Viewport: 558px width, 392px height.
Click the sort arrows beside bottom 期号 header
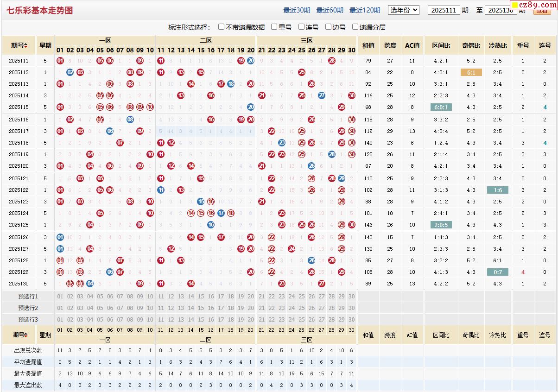pyautogui.click(x=26, y=335)
